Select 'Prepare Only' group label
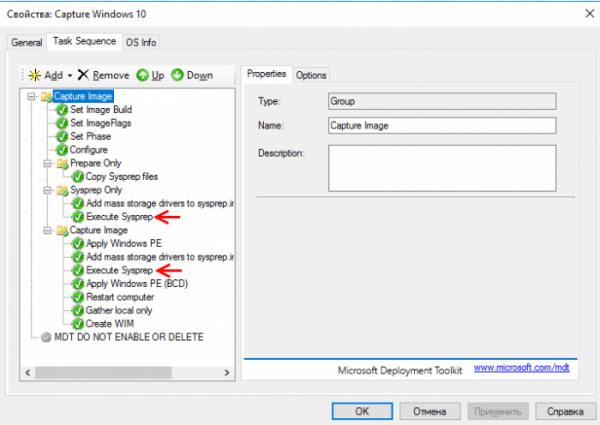This screenshot has width=600, height=425. coord(96,163)
